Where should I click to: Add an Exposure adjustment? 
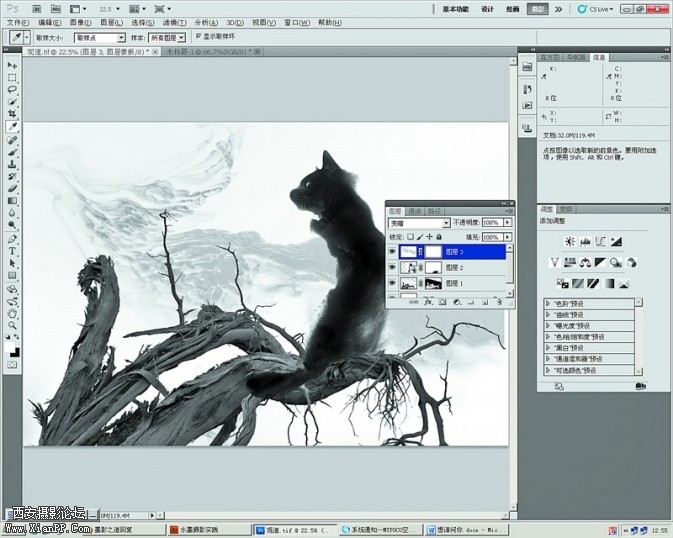(x=616, y=242)
